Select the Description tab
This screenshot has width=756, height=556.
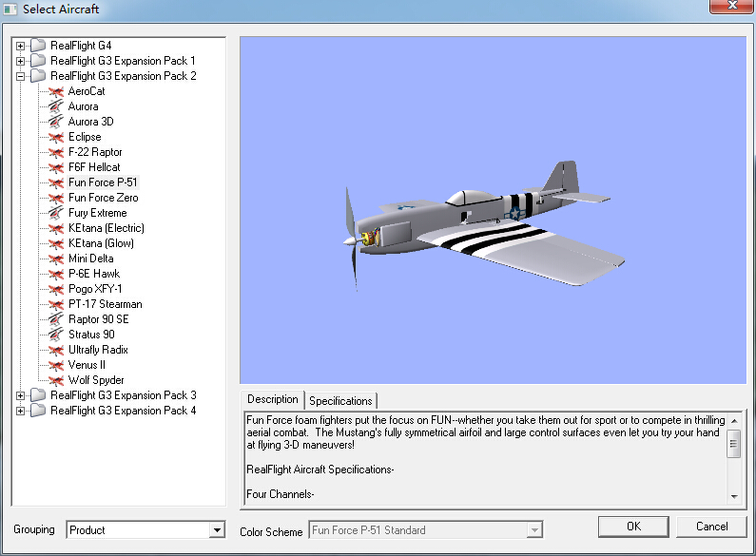(272, 399)
